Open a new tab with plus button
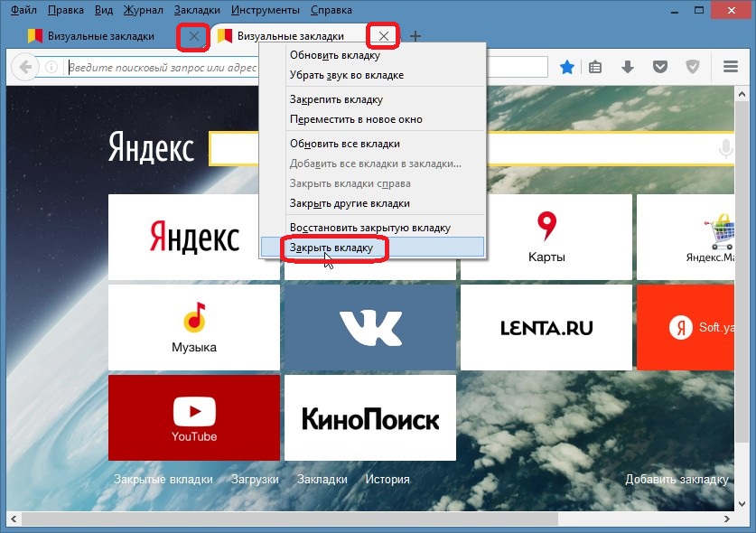 point(415,36)
